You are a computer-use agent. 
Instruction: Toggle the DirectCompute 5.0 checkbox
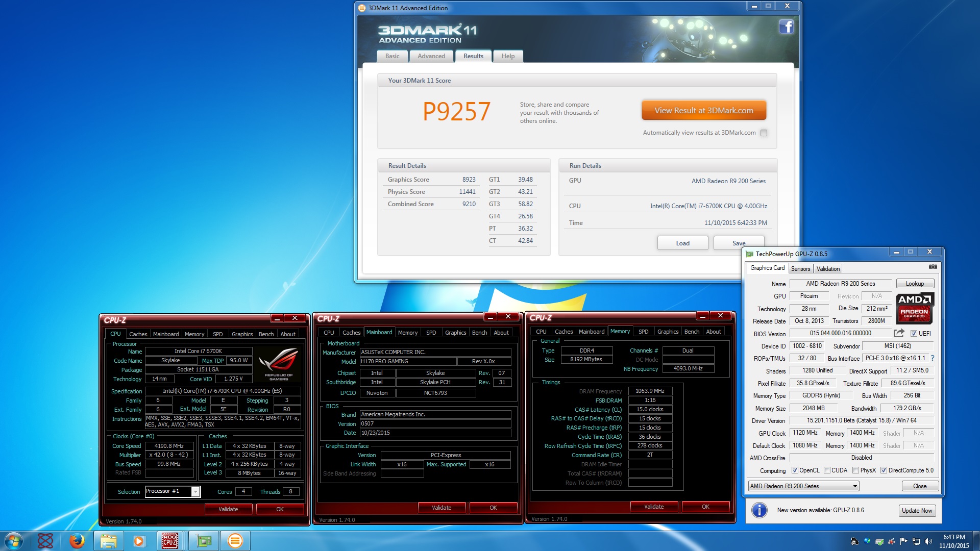[884, 470]
